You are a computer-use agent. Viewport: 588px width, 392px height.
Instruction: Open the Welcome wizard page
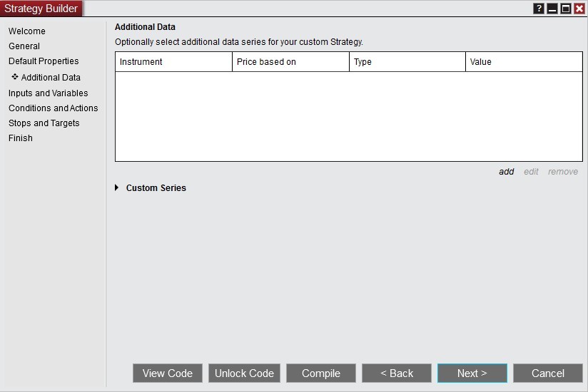pyautogui.click(x=27, y=31)
